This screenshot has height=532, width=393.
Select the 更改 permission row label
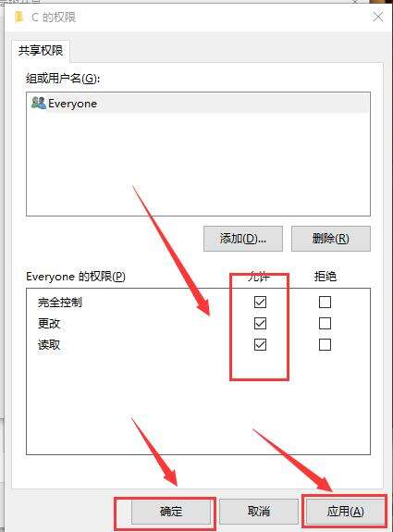click(49, 323)
